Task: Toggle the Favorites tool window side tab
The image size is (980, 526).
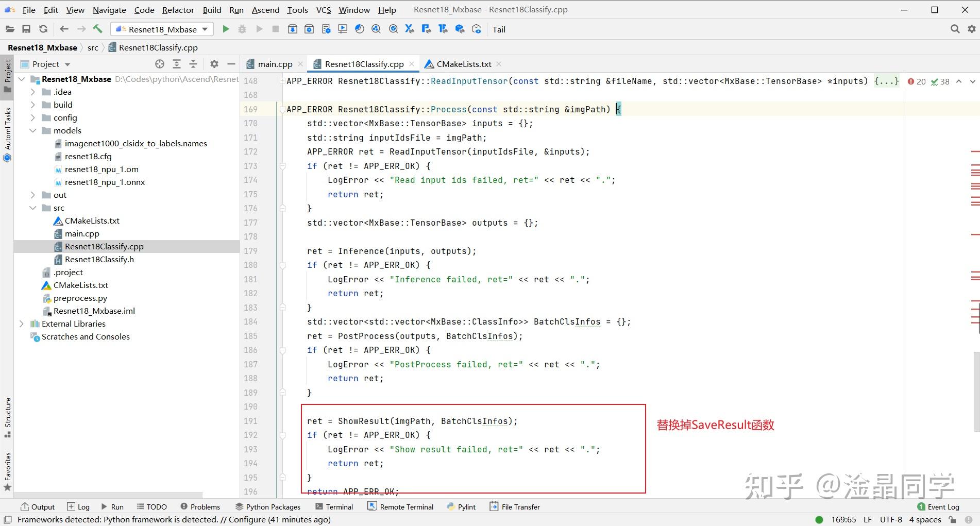Action: tap(7, 471)
